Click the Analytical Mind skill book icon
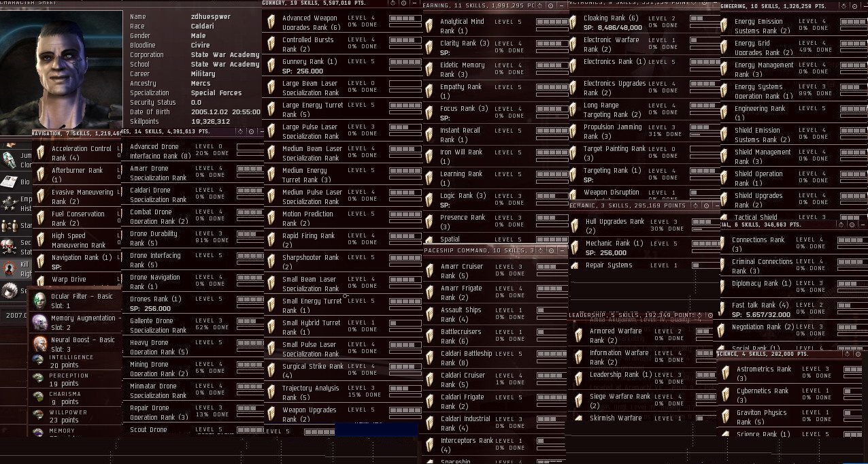Screen dimensions: 868x464 coord(429,26)
